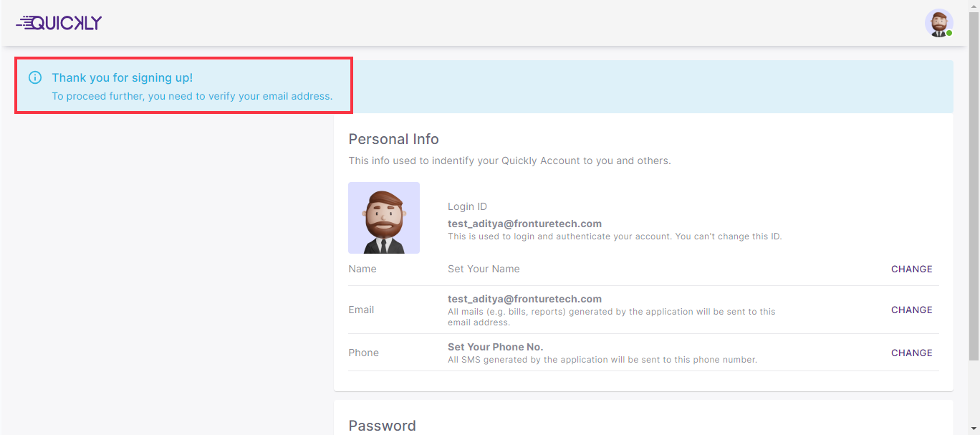Click the verify your email address message
The width and height of the screenshot is (980, 435).
tap(192, 96)
